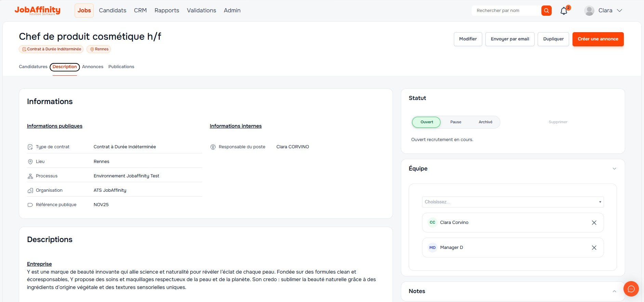Click the JobAffinity logo

point(38,10)
